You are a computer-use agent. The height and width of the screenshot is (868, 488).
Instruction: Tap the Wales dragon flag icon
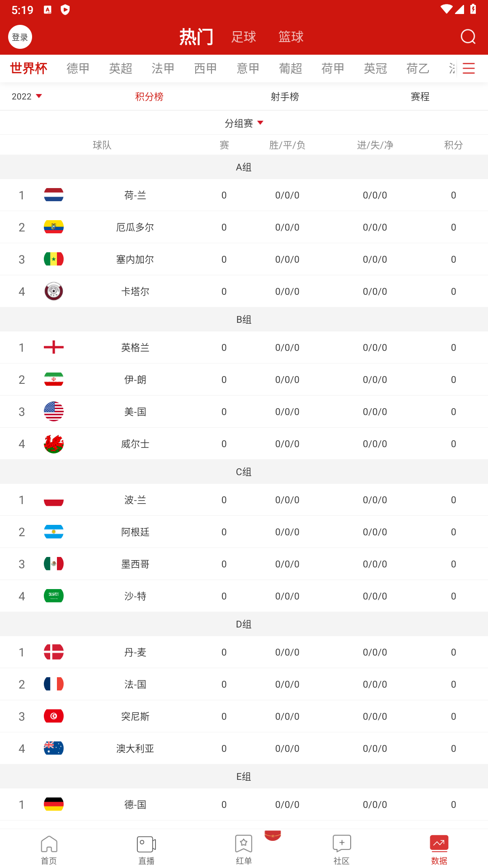[x=54, y=443]
